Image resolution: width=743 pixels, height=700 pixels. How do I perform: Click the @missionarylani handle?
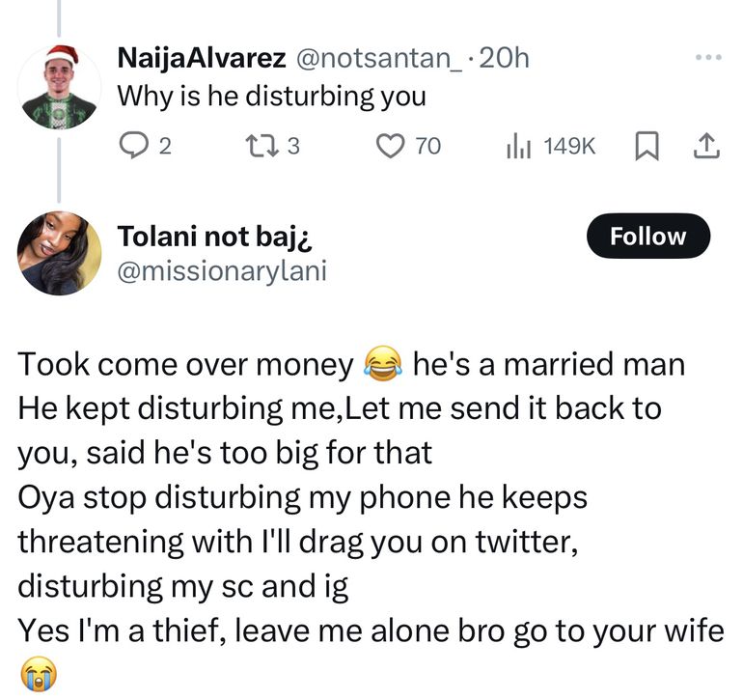(222, 272)
